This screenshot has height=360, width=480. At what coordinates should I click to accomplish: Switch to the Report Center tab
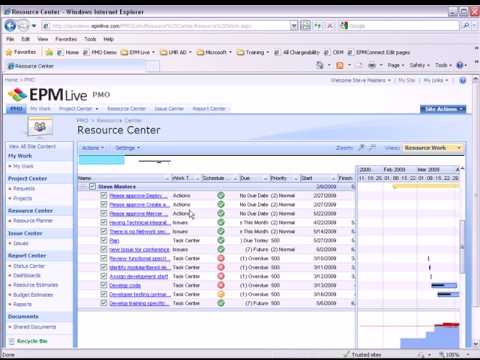coord(209,109)
